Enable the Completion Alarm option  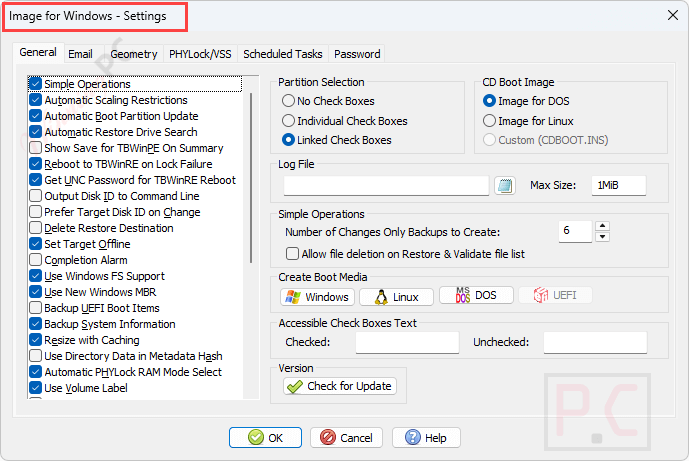[x=36, y=260]
